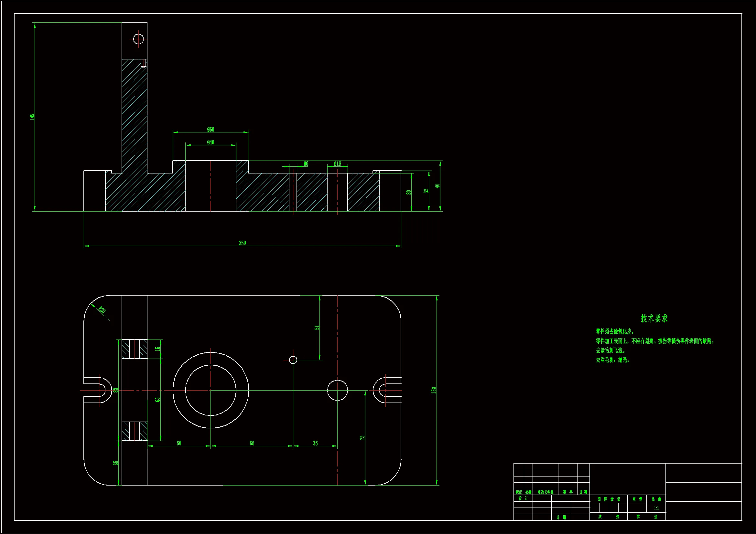Click the 更改文件名 title block cell
The width and height of the screenshot is (756, 534).
pos(545,492)
